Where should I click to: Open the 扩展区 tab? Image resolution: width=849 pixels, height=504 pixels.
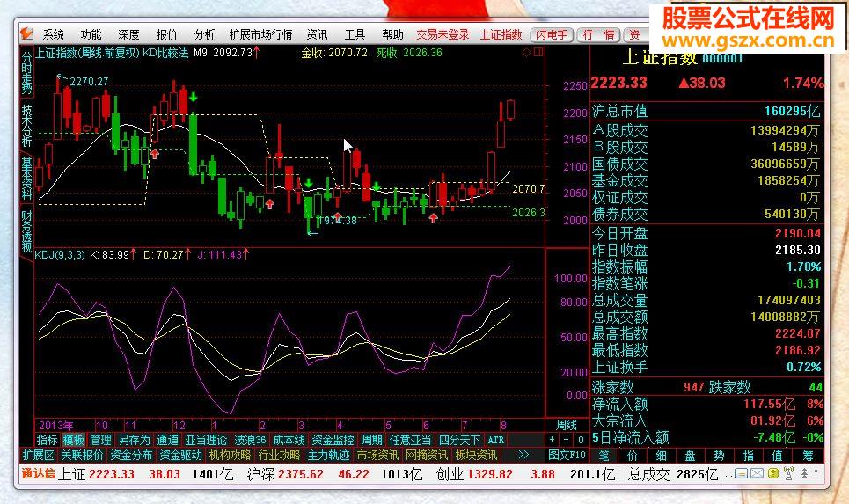(x=38, y=455)
